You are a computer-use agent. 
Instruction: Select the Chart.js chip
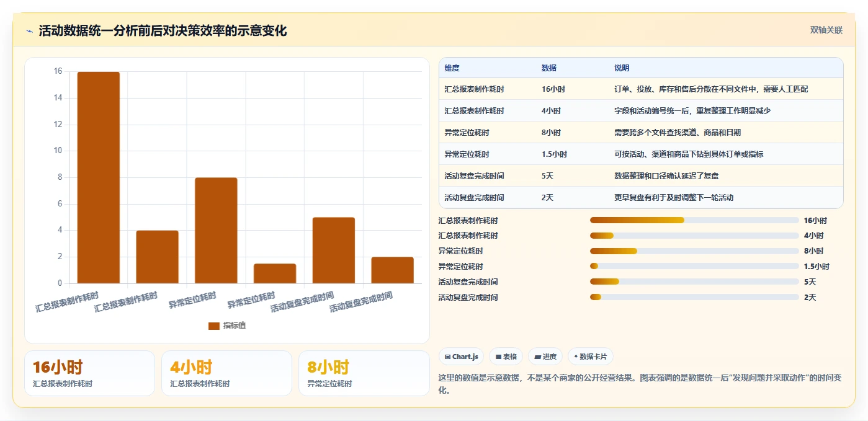pos(462,357)
